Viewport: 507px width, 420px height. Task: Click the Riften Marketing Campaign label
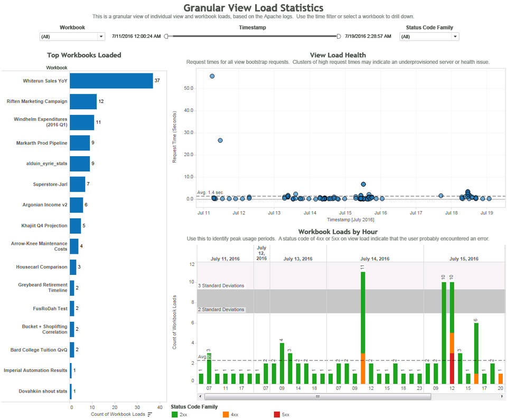coord(36,101)
